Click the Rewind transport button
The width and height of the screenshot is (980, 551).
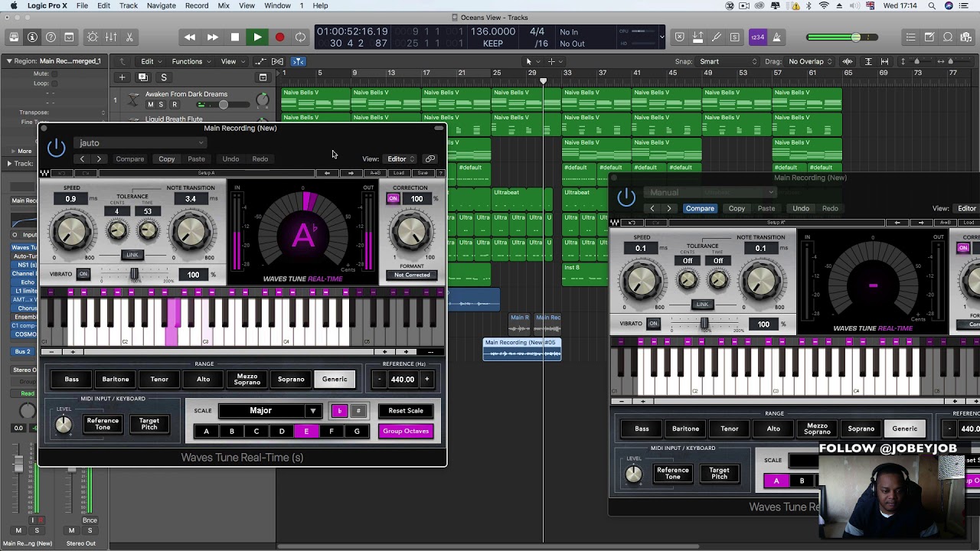190,37
